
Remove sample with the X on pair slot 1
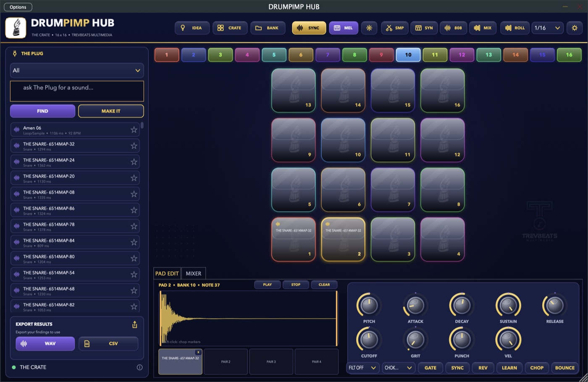(198, 352)
